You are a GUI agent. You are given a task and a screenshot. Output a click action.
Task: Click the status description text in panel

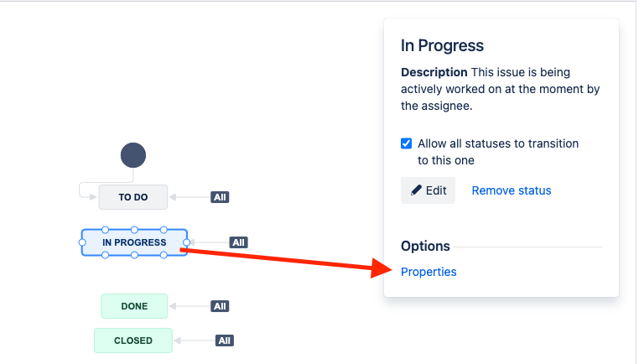(x=501, y=89)
